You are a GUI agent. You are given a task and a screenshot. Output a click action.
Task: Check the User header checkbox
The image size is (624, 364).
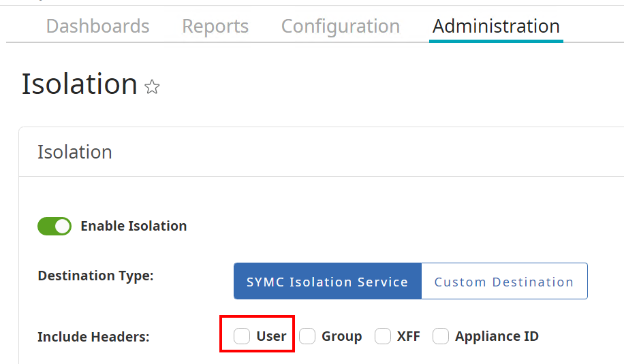[x=242, y=336]
